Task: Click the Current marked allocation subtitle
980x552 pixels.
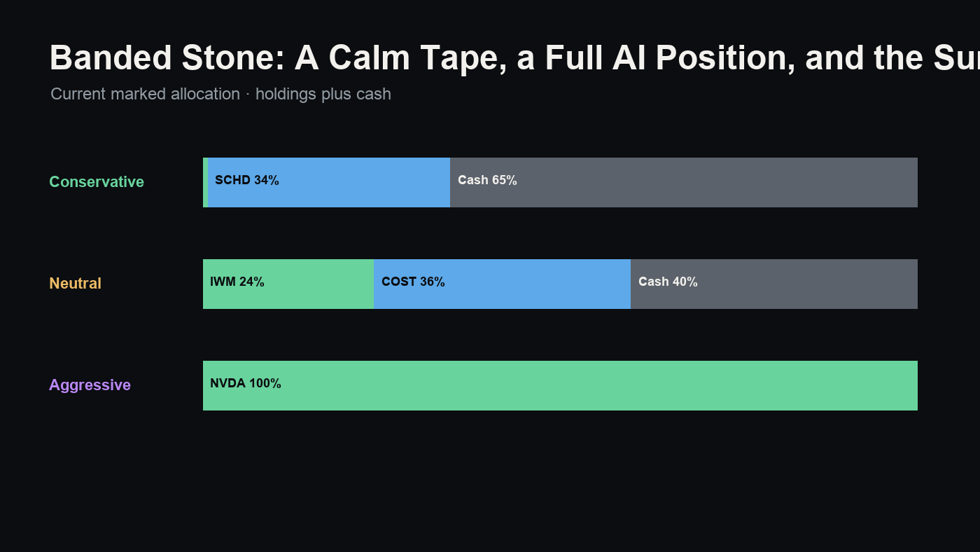Action: [x=220, y=94]
